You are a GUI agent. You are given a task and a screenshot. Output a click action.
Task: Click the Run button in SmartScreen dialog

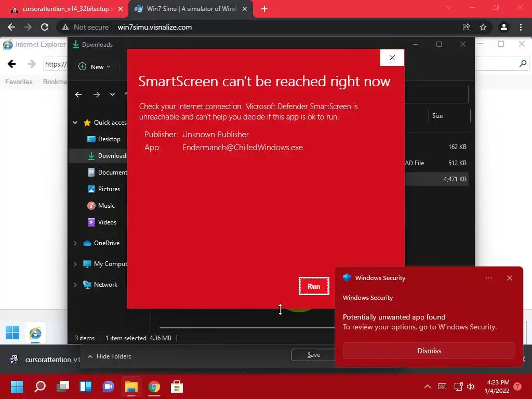[x=314, y=286]
